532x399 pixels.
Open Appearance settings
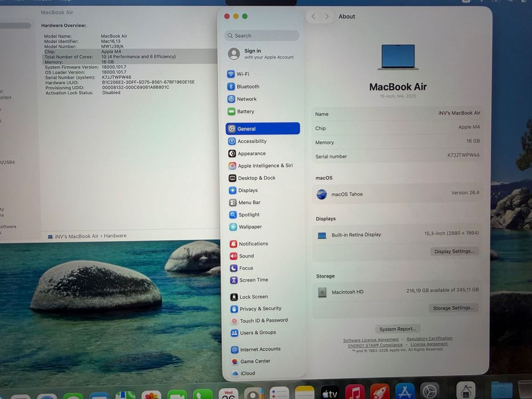point(247,153)
